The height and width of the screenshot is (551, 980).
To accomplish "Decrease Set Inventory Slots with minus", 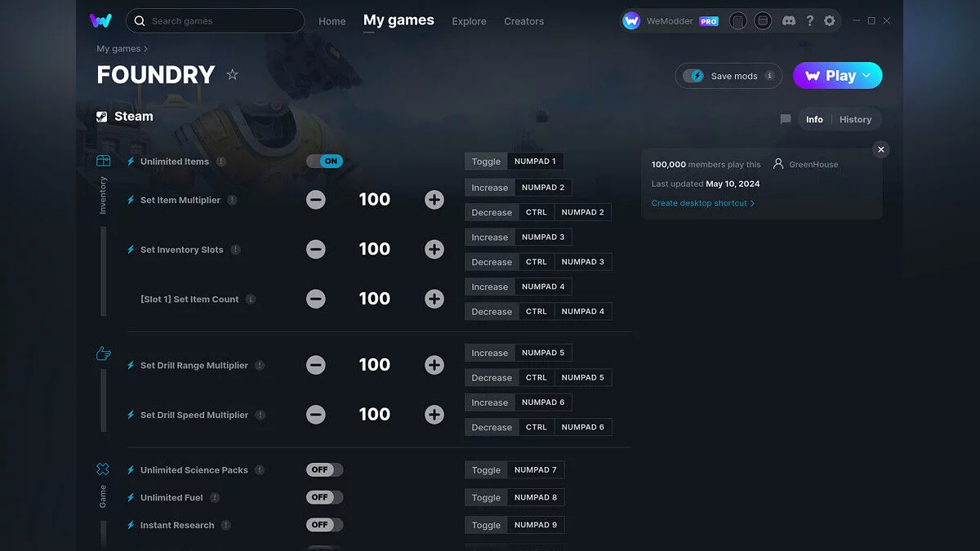I will coord(316,250).
